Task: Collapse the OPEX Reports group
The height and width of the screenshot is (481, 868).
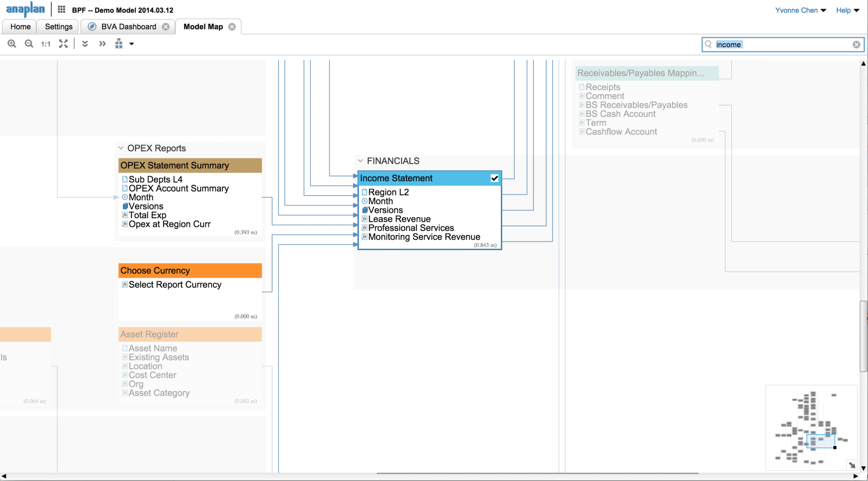Action: click(121, 148)
